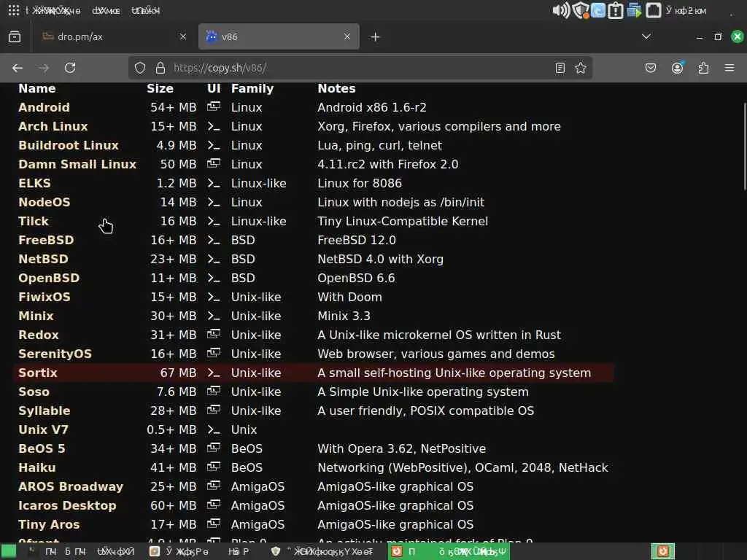Start SerenityOS
This screenshot has width=747, height=560.
point(55,354)
